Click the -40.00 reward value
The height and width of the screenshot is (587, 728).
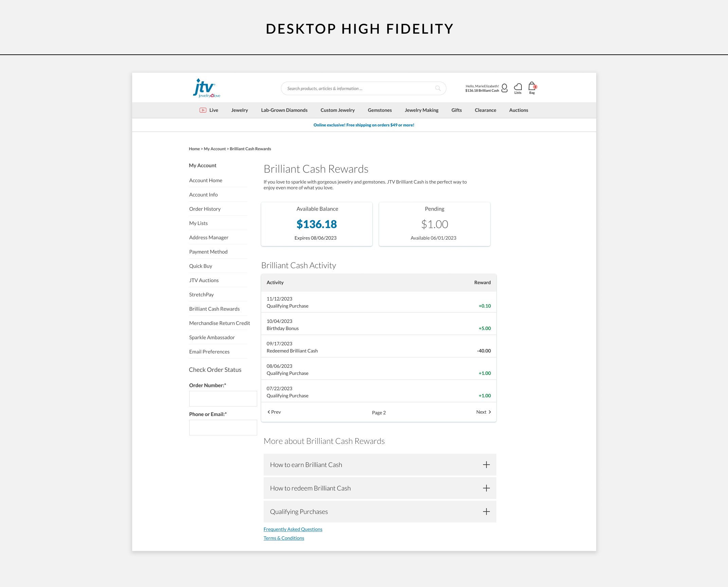click(x=484, y=351)
